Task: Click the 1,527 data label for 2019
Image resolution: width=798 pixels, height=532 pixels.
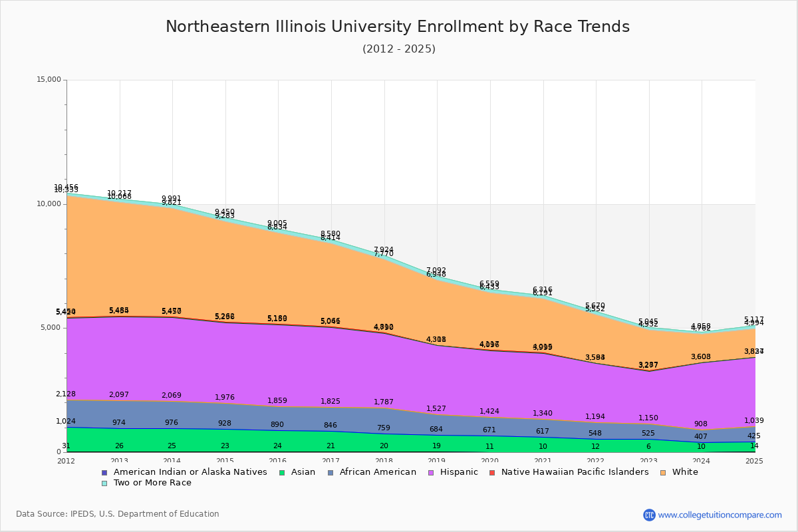Action: click(x=436, y=409)
